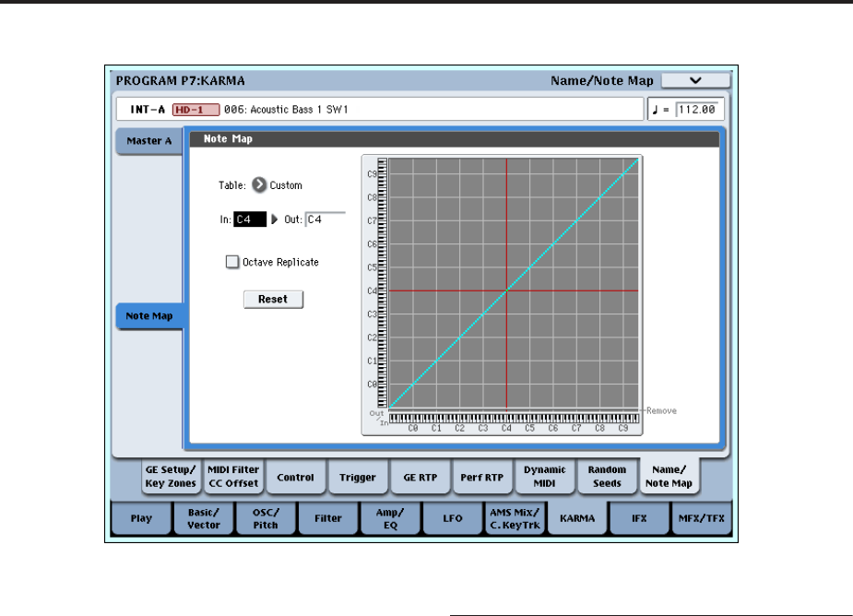Go to the MFX/TFX page tab
Image resolution: width=853 pixels, height=616 pixels.
pos(702,518)
